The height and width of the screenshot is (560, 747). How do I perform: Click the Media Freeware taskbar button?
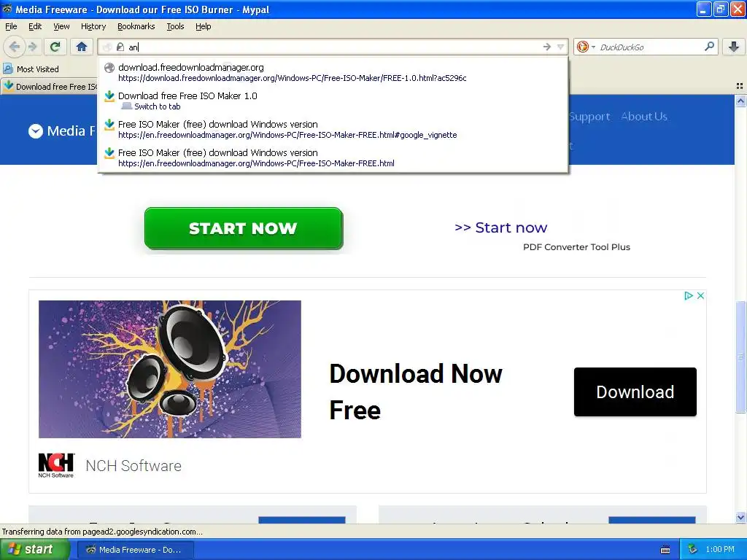[x=135, y=550]
